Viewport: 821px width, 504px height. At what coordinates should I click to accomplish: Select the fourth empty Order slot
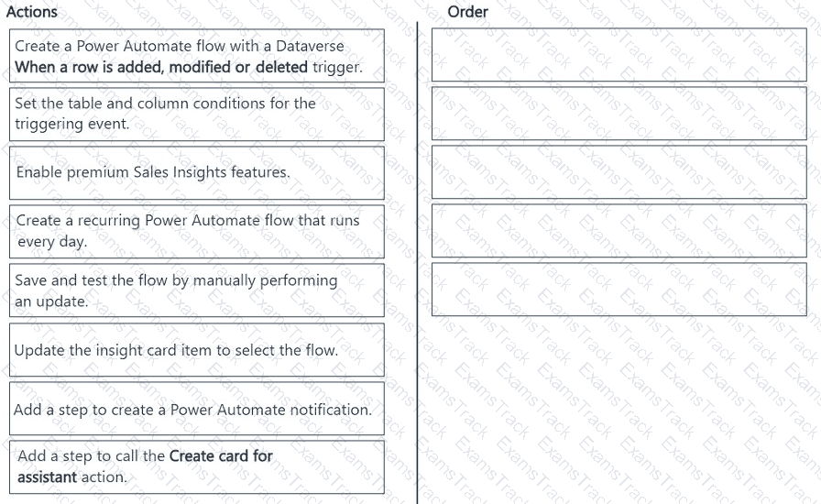pos(618,231)
